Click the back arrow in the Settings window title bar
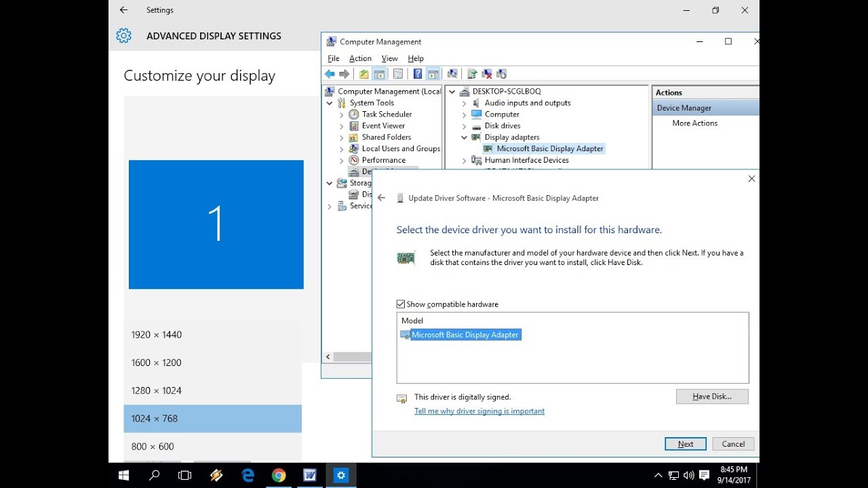Viewport: 868px width, 488px height. [x=123, y=10]
